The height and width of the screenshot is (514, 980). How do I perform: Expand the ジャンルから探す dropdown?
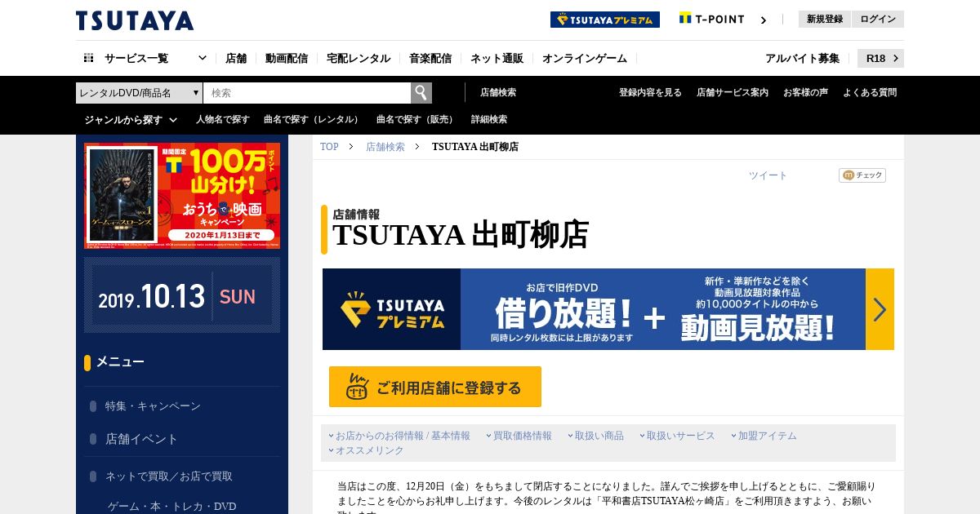[131, 120]
